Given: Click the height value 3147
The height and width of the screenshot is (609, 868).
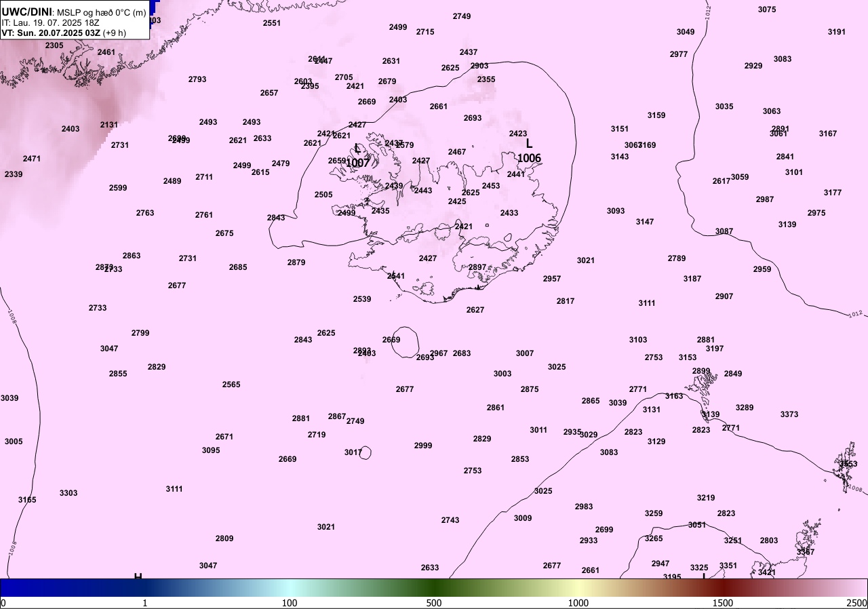Looking at the screenshot, I should (x=645, y=222).
